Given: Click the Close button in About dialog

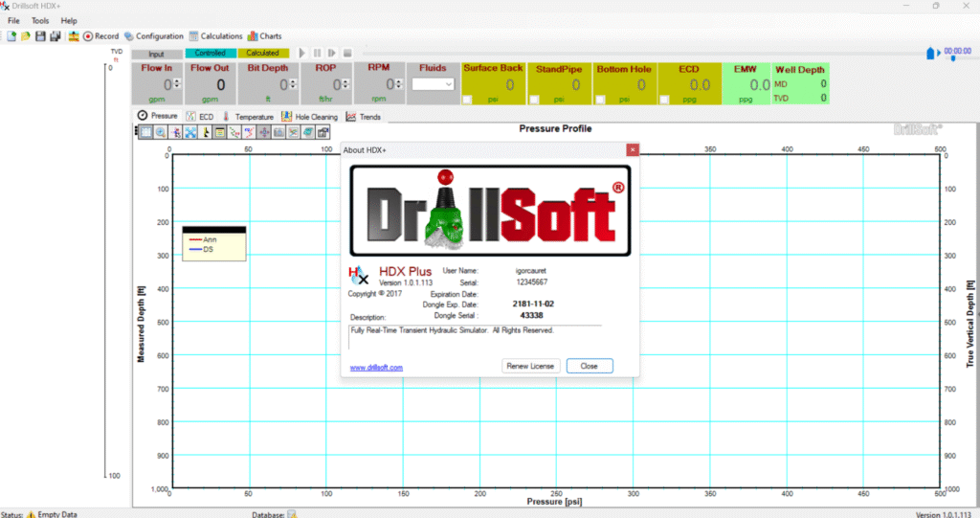Looking at the screenshot, I should [x=590, y=366].
